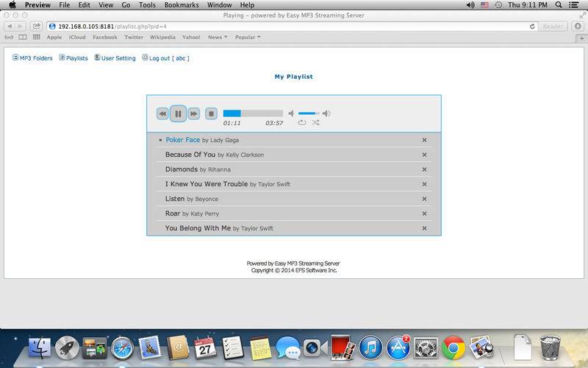588x368 pixels.
Task: Open Spotlight search in menu bar
Action: tap(559, 5)
